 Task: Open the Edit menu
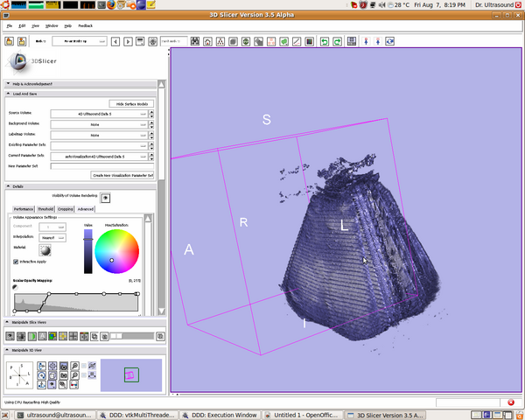(x=22, y=25)
